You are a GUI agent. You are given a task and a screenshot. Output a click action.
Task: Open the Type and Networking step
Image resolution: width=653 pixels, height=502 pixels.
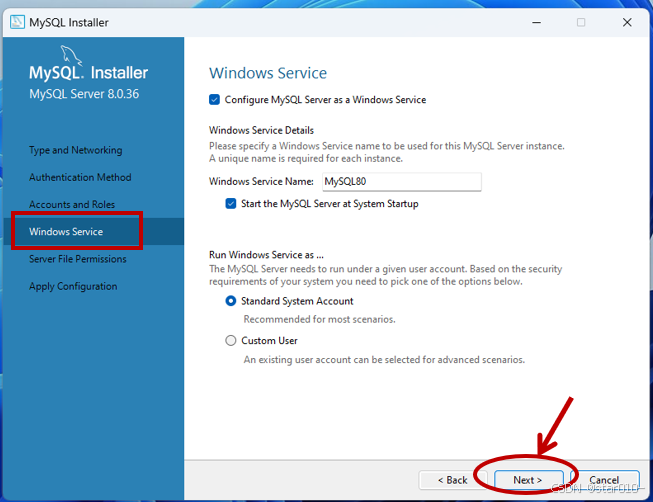(x=76, y=150)
